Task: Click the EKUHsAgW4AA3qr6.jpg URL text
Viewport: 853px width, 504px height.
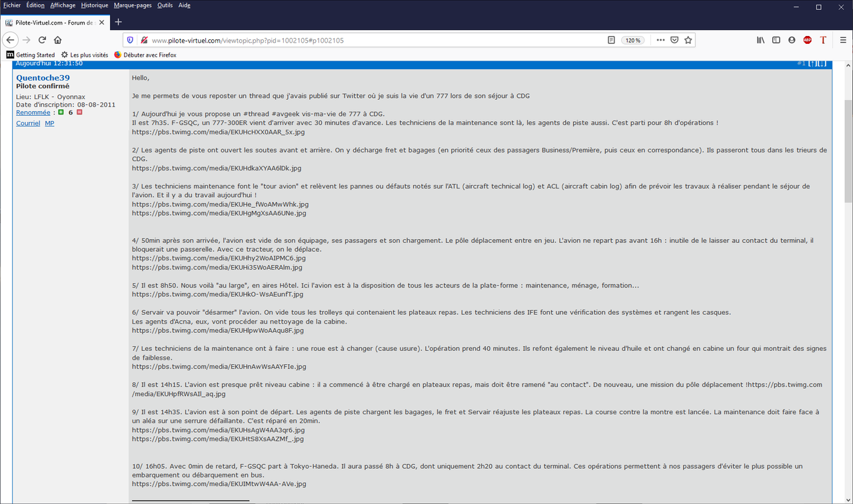Action: [x=219, y=430]
